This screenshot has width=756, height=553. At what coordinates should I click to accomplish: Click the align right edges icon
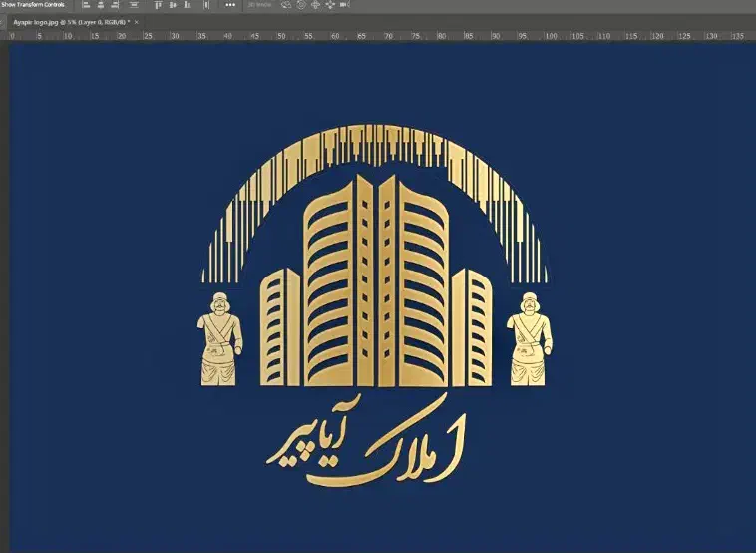[x=115, y=5]
